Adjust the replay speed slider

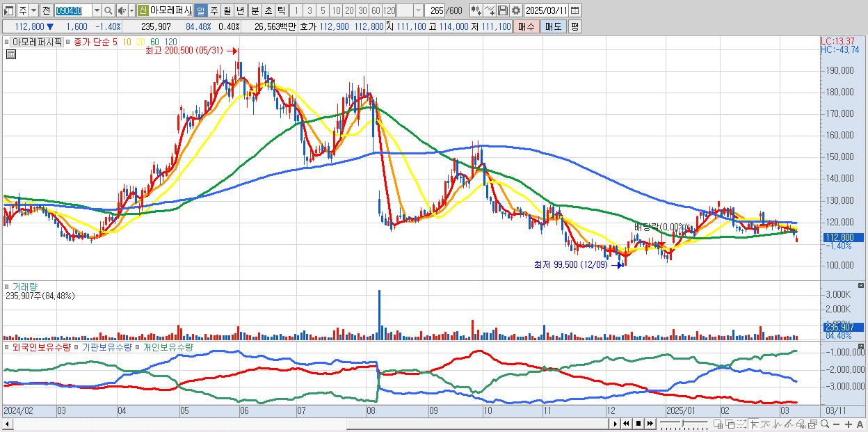[684, 424]
